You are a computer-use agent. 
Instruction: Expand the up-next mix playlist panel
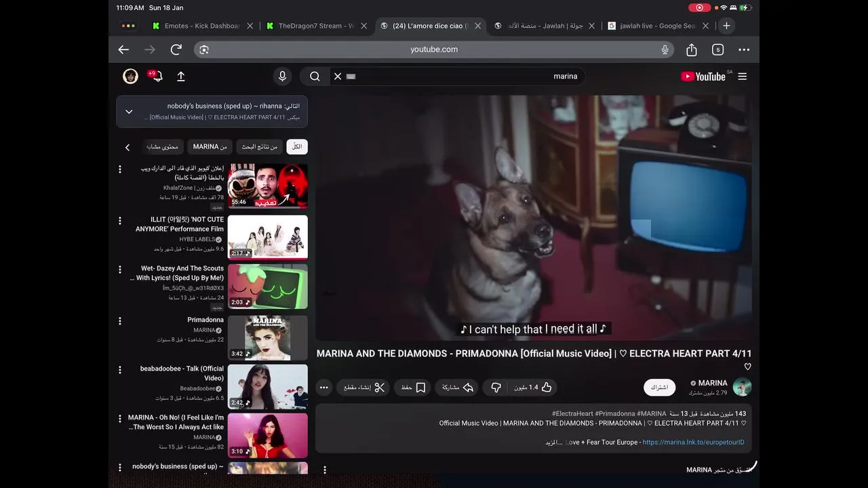pyautogui.click(x=129, y=112)
